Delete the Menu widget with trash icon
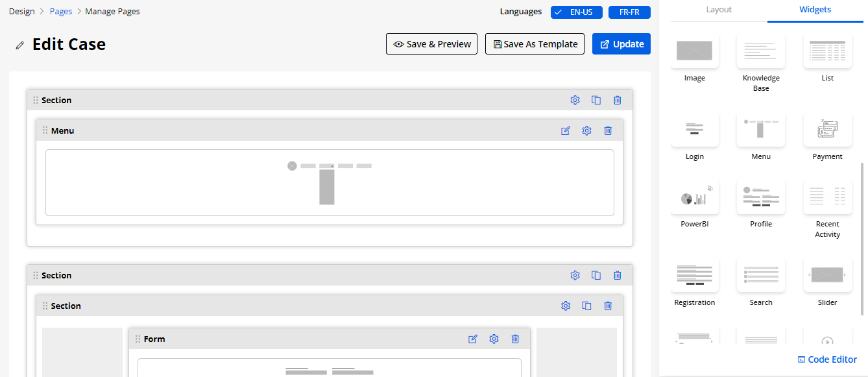This screenshot has height=377, width=868. point(608,130)
